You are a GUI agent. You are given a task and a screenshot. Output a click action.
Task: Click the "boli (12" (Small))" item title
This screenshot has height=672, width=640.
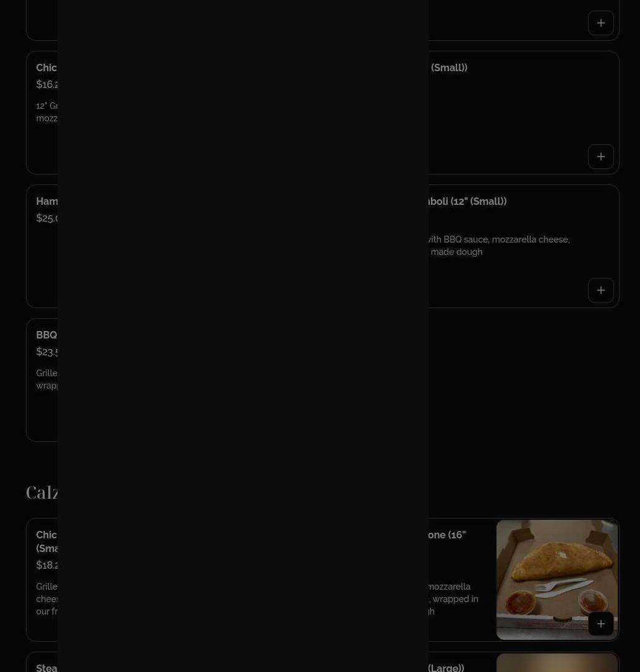click(x=467, y=202)
